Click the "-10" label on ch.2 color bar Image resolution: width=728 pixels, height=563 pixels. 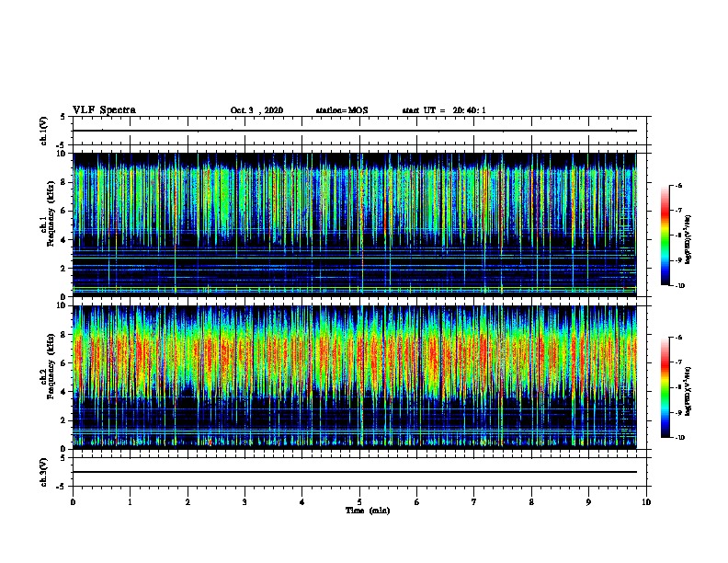click(x=680, y=438)
